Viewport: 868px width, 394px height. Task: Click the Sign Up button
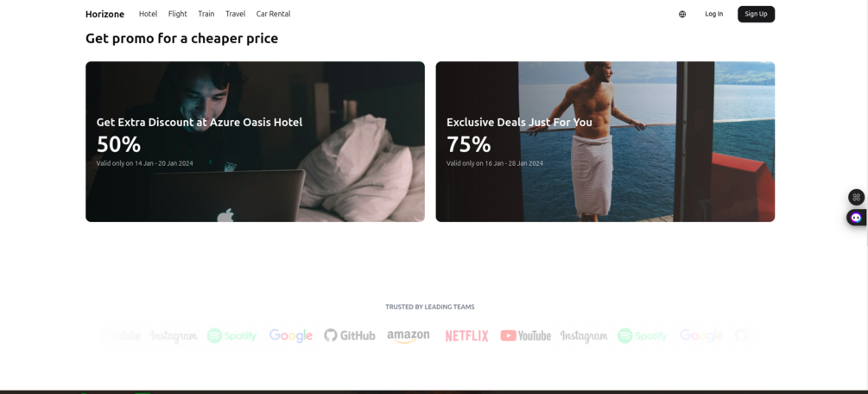point(756,14)
